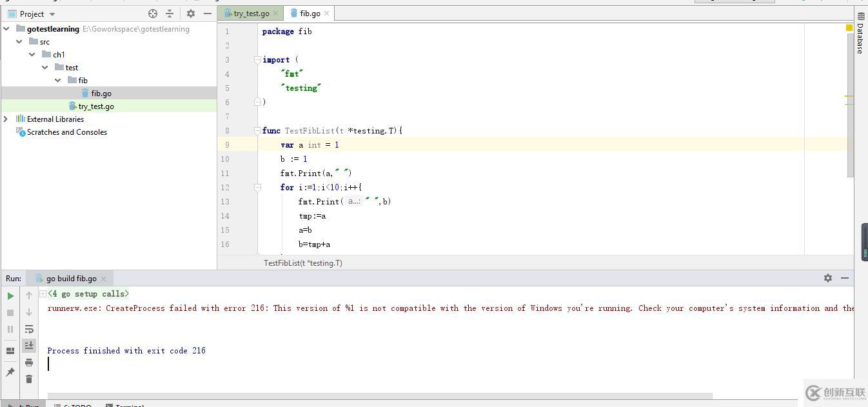Click 'Process finished with exit code 216'
The height and width of the screenshot is (407, 868).
tap(126, 350)
